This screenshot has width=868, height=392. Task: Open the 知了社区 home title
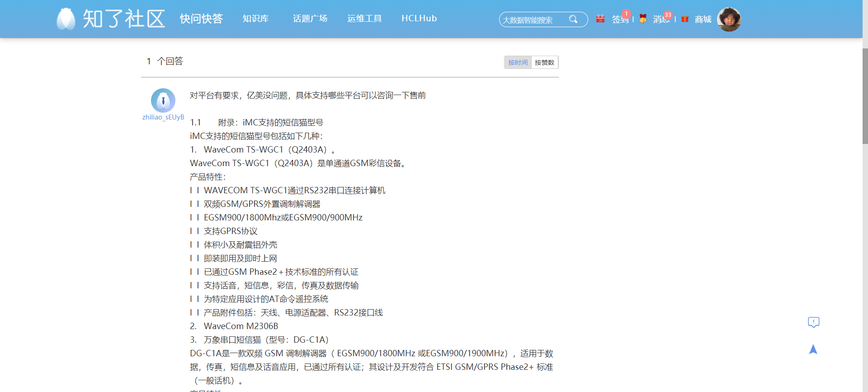[x=124, y=19]
